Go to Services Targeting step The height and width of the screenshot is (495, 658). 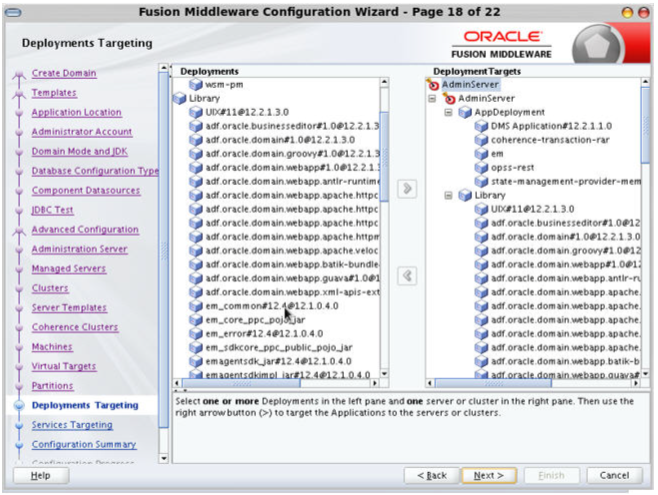[72, 425]
